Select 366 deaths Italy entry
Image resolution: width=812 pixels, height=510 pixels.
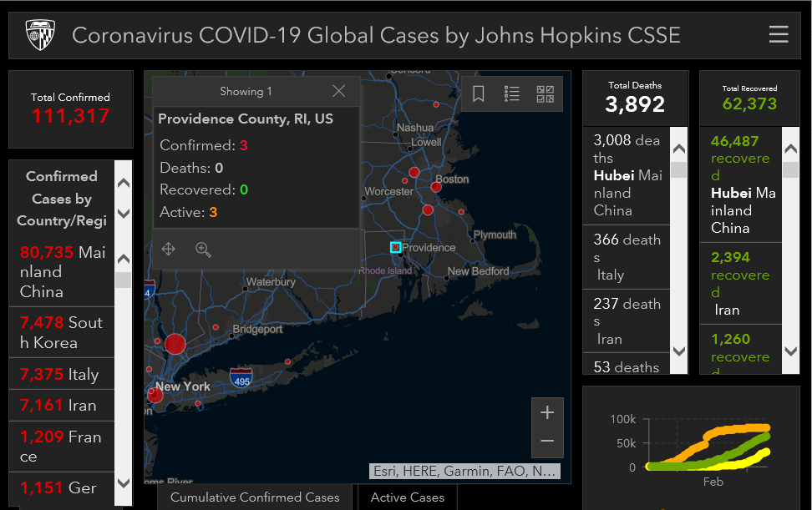coord(627,257)
